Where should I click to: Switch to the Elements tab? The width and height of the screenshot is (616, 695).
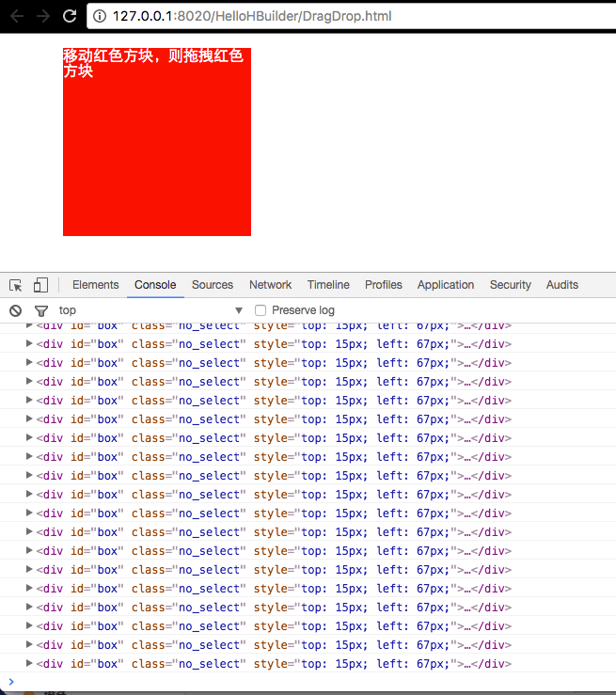pyautogui.click(x=95, y=285)
